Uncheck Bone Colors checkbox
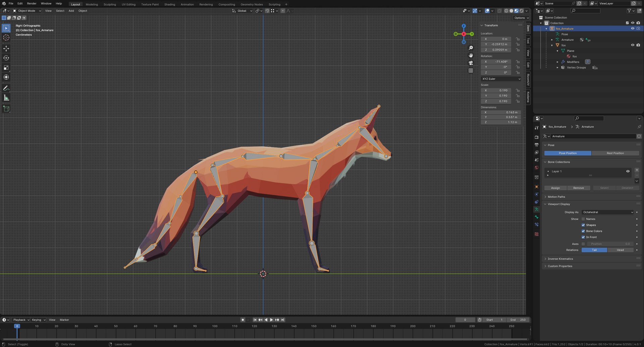The image size is (644, 347). click(x=583, y=231)
